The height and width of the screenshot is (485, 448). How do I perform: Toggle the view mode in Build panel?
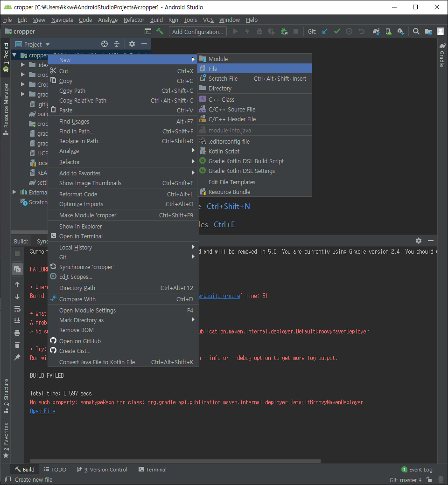17,270
